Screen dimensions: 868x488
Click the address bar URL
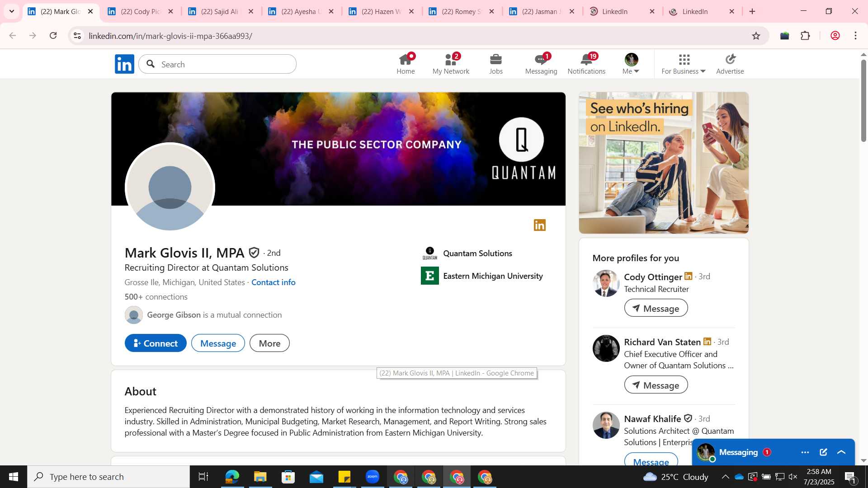click(x=170, y=36)
